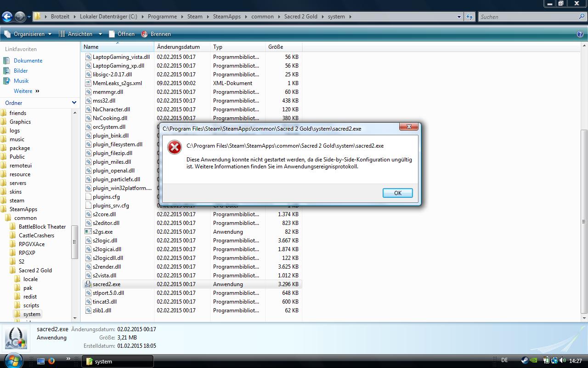Click the Explorer forward arrow button
The height and width of the screenshot is (368, 588).
20,17
